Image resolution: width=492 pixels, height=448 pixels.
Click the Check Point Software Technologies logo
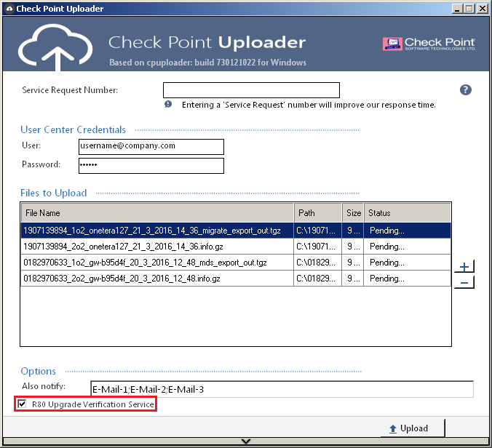tap(429, 44)
